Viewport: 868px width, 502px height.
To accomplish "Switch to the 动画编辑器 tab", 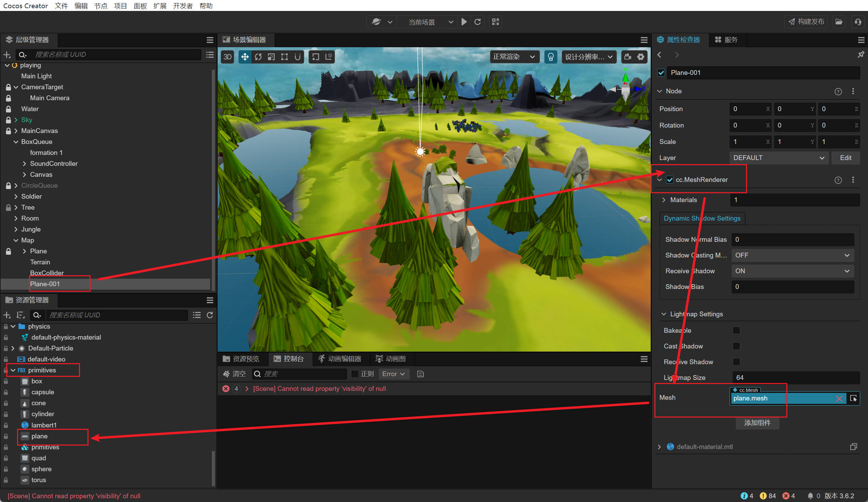I will 340,359.
